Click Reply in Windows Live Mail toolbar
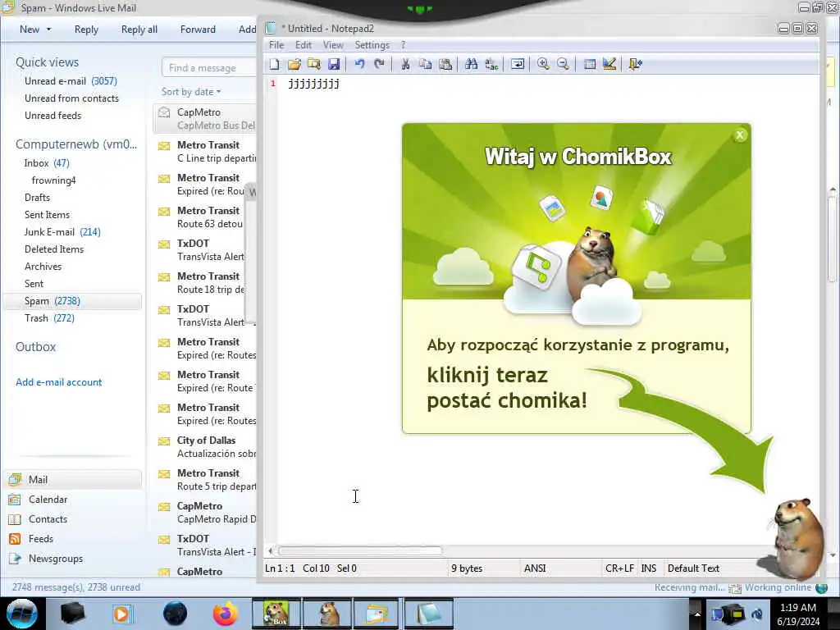 point(86,30)
